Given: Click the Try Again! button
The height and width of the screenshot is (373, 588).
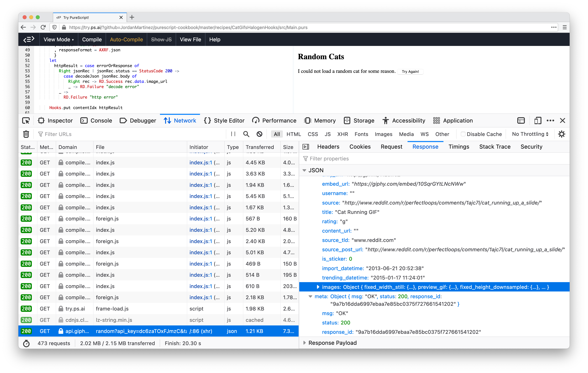Looking at the screenshot, I should pos(410,71).
